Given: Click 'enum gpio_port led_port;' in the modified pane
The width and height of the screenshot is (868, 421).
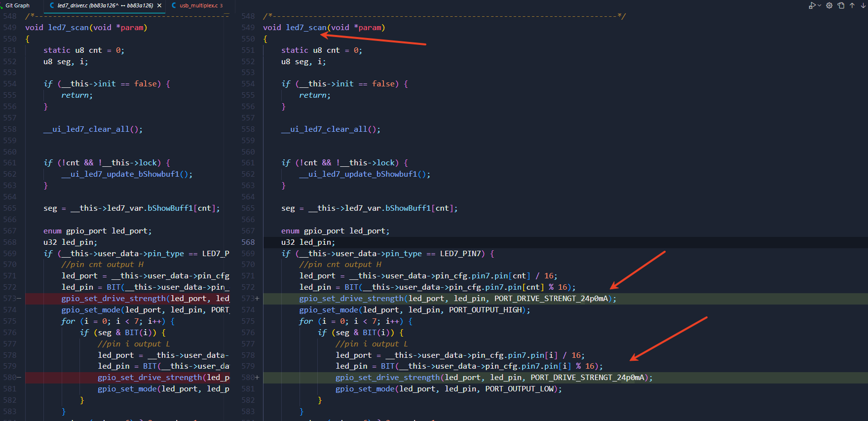Looking at the screenshot, I should (336, 231).
